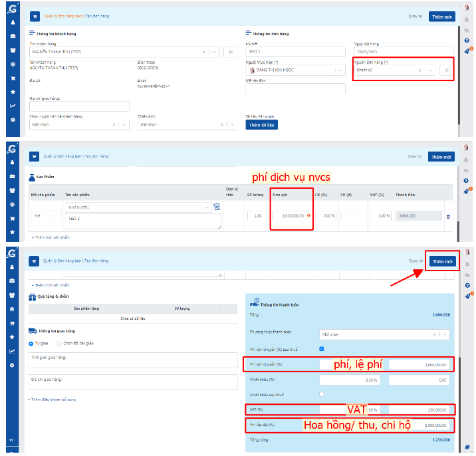Click Phí vận chuyển amount field 1,000,000.00
476x456 pixels.
[419, 365]
